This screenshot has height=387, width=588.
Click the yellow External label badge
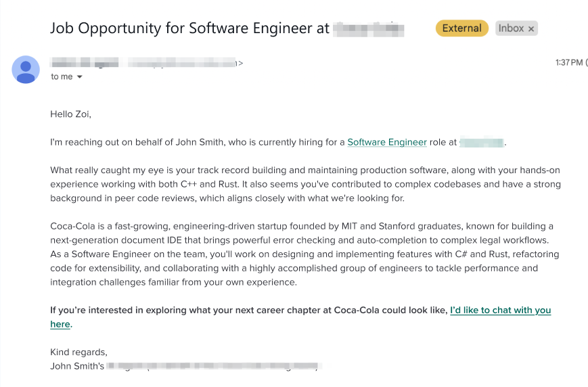[x=461, y=28]
